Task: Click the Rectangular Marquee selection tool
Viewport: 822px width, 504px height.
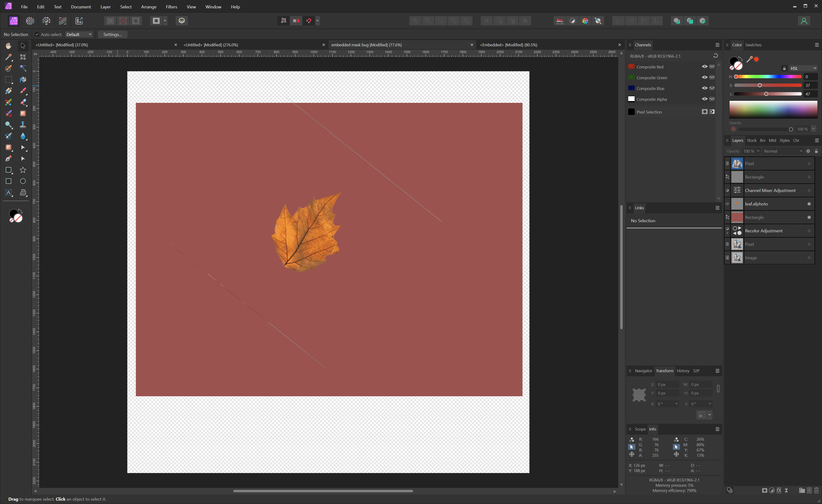Action: (x=8, y=80)
